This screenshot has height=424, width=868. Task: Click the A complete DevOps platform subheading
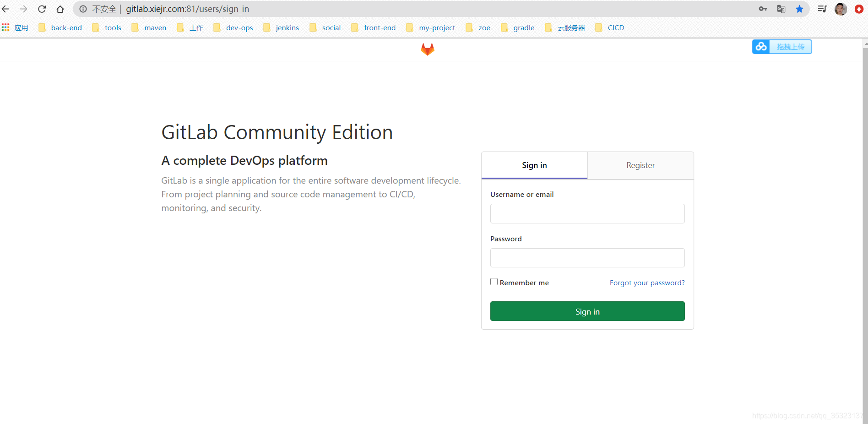[x=244, y=161]
